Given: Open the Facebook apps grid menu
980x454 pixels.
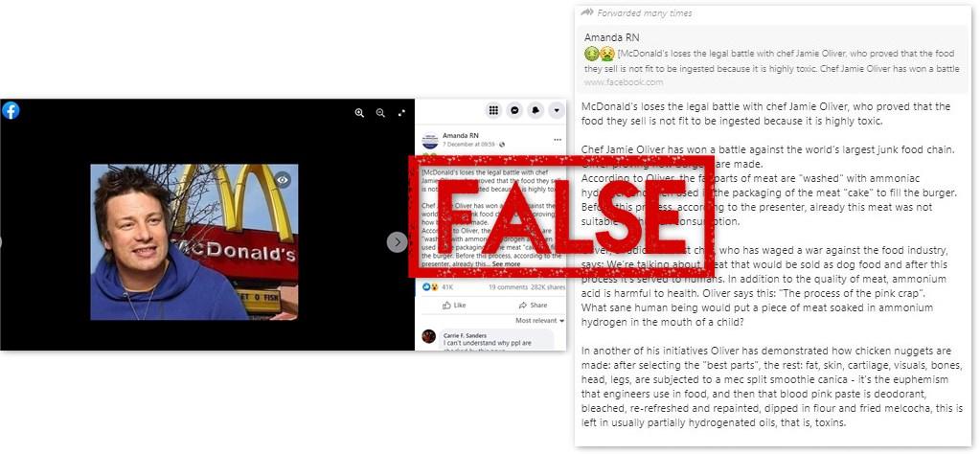Looking at the screenshot, I should pos(493,110).
